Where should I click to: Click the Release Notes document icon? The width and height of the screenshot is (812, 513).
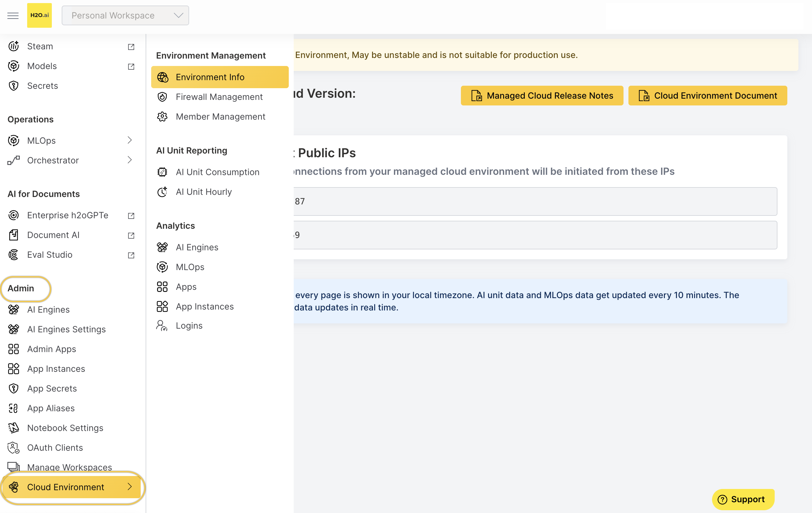click(x=476, y=96)
